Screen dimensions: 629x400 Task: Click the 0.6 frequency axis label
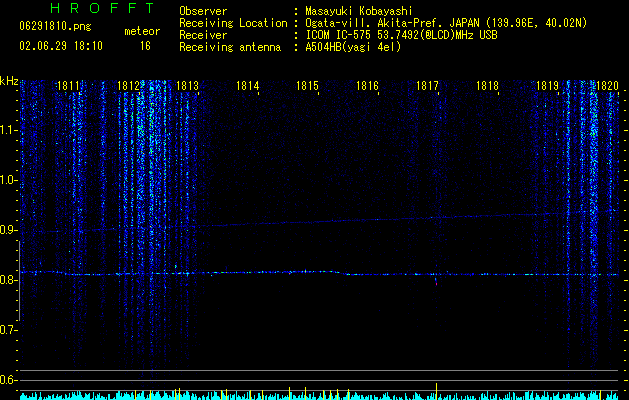(8, 380)
